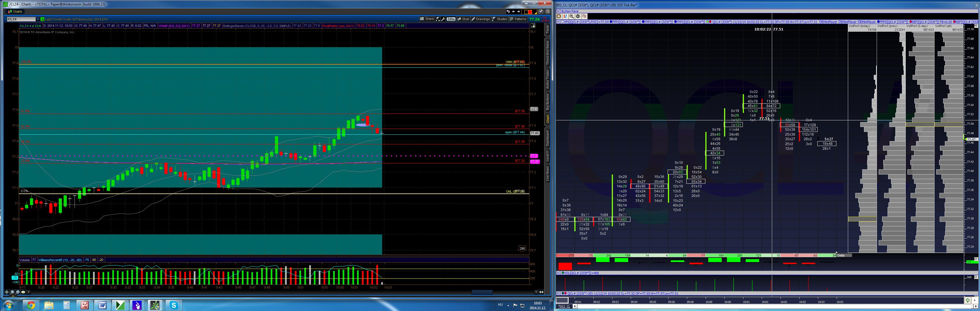This screenshot has width=980, height=311.
Task: Close the bottom QCL time axis pane
Action: coord(559,293)
